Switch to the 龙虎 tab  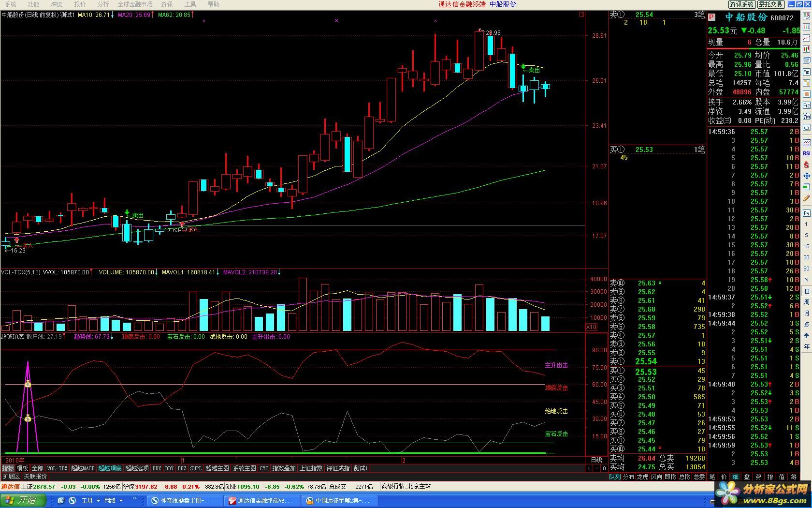(x=642, y=477)
